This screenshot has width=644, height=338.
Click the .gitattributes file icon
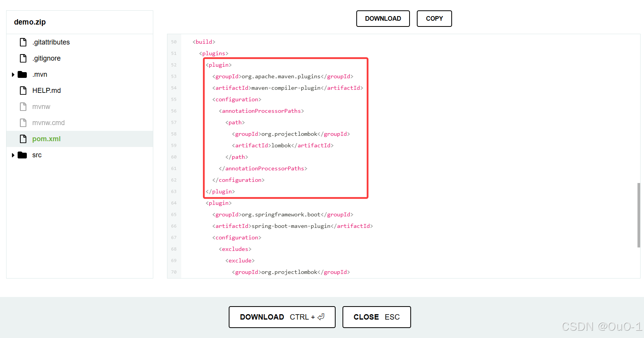click(x=23, y=42)
